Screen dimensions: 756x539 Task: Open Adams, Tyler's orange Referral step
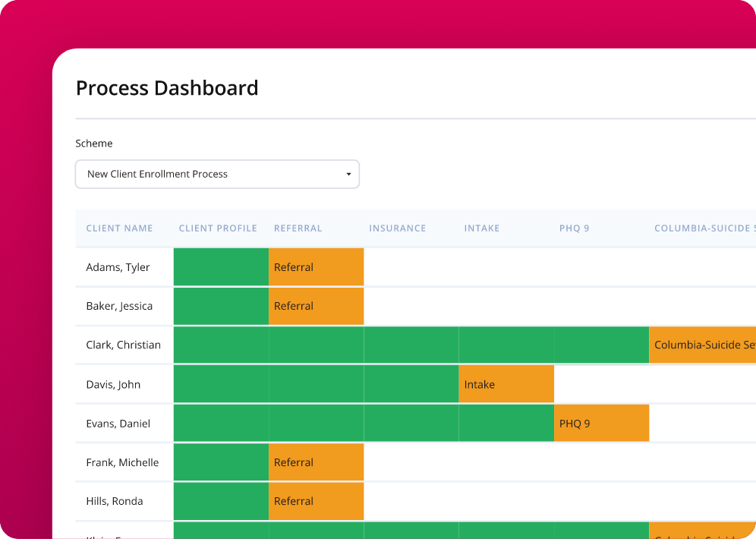[x=316, y=267]
